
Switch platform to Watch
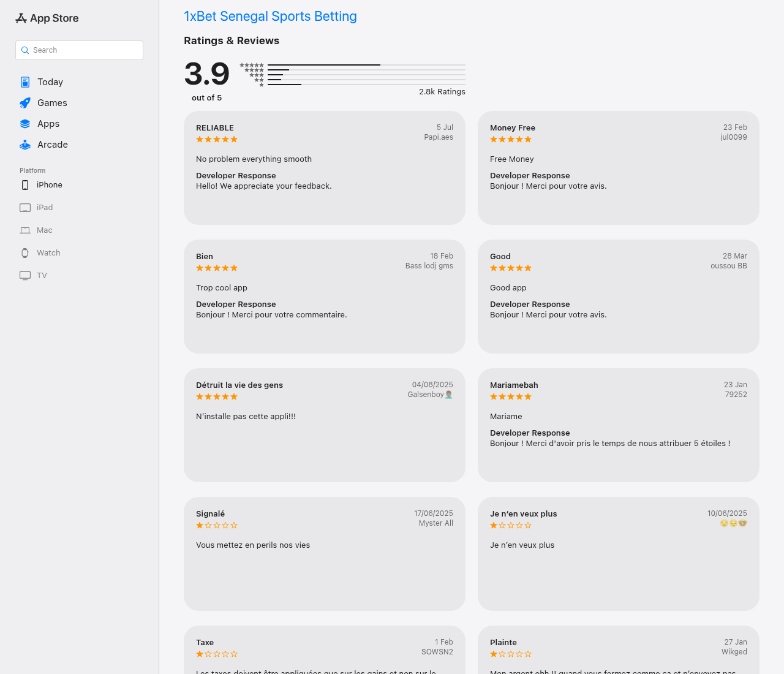[48, 253]
